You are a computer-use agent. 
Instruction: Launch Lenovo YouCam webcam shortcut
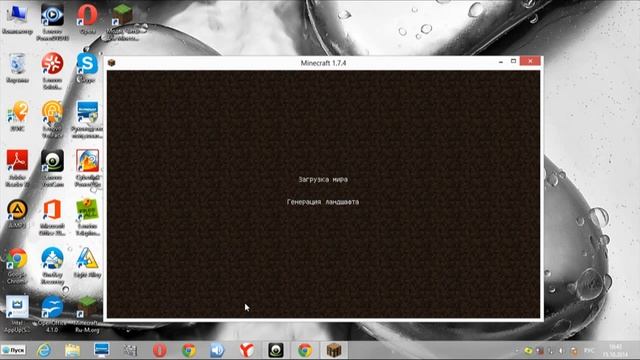pos(52,167)
